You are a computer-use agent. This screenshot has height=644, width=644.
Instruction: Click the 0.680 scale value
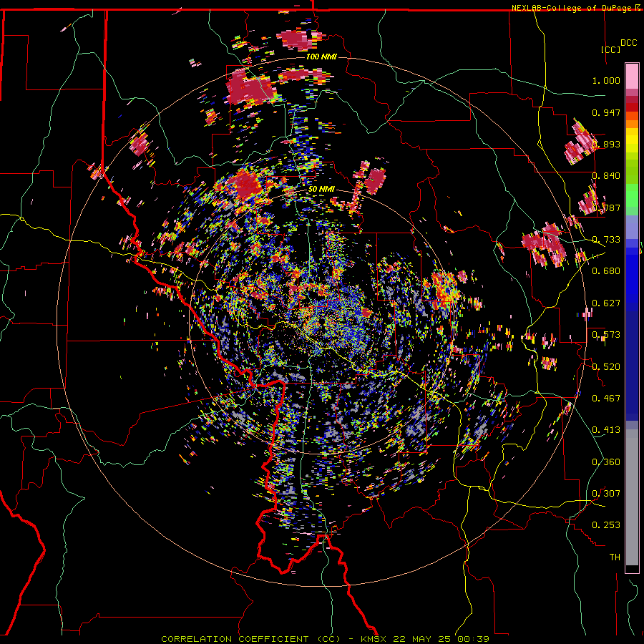[606, 271]
